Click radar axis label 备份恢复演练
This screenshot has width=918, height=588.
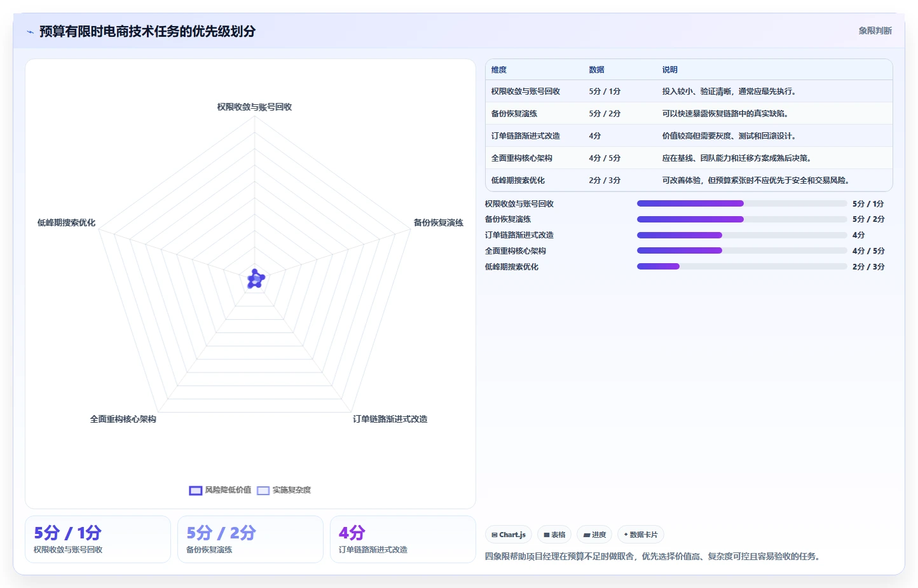439,222
